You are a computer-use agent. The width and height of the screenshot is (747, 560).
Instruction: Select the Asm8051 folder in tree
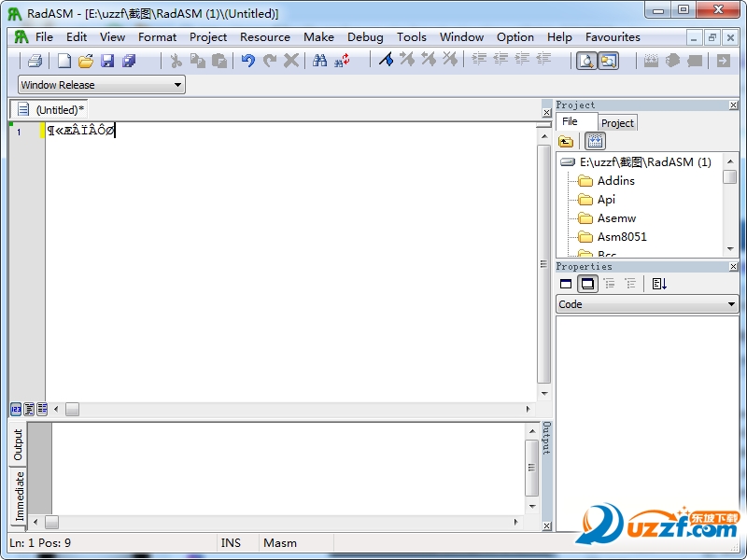[622, 237]
